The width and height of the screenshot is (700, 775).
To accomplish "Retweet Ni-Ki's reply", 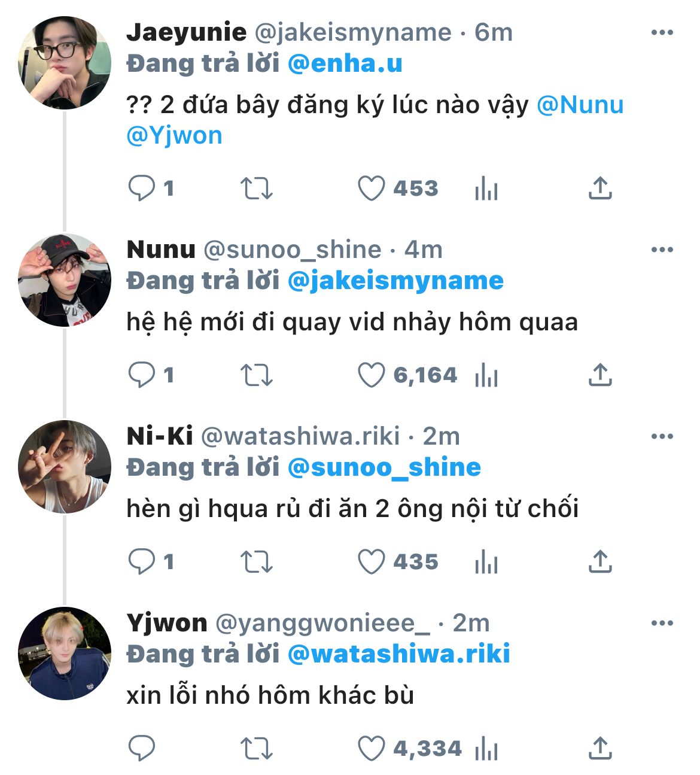I will (256, 562).
